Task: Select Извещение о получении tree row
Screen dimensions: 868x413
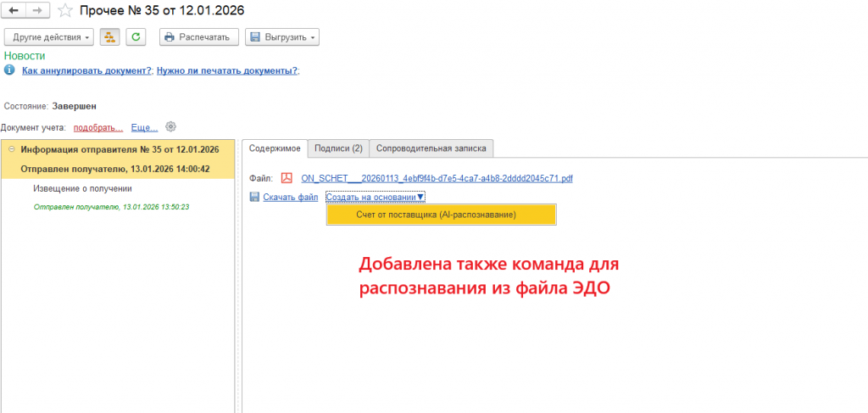Action: click(82, 188)
